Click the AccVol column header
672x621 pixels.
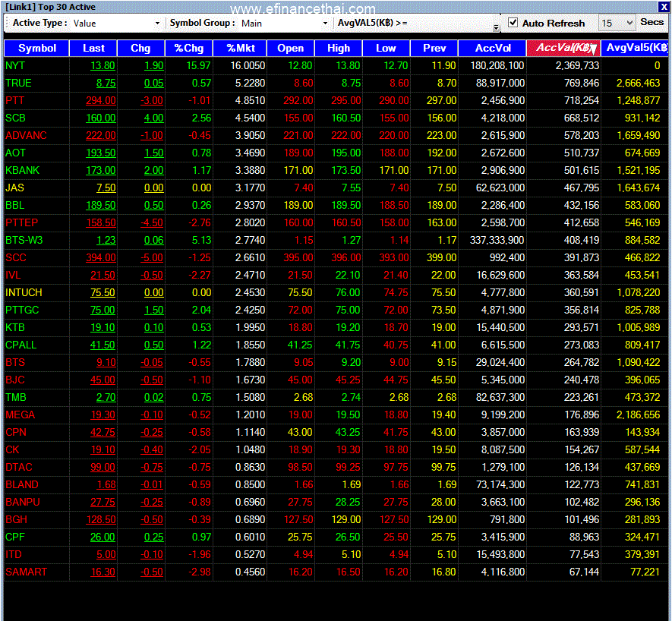coord(492,48)
